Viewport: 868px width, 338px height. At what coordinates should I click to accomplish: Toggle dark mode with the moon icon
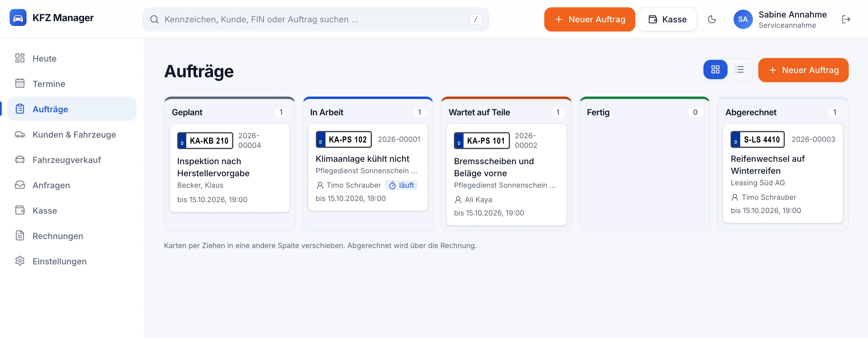pyautogui.click(x=712, y=20)
